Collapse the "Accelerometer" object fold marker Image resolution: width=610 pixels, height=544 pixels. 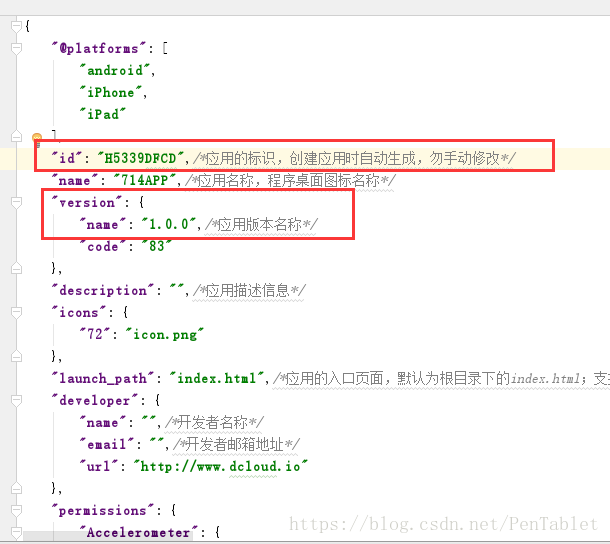point(16,532)
